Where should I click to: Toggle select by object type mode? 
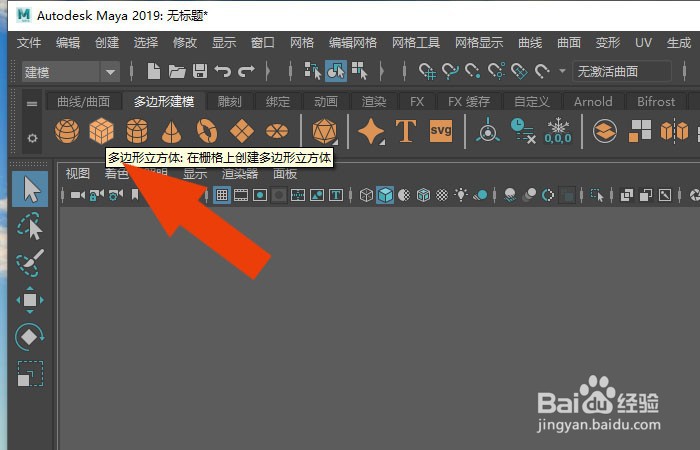336,71
